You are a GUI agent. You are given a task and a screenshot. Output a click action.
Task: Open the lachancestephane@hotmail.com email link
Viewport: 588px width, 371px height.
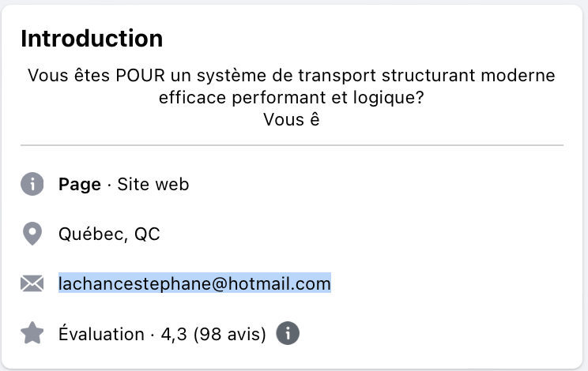(194, 283)
